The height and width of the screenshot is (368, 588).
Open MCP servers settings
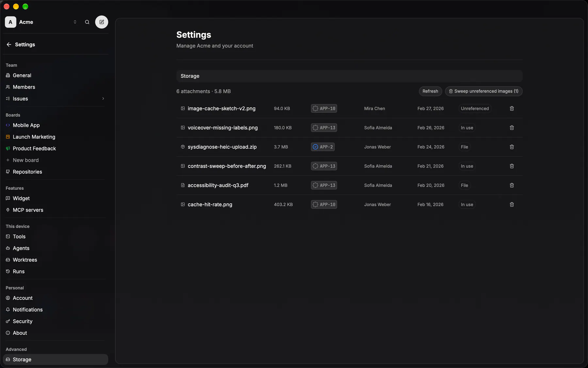pyautogui.click(x=56, y=210)
